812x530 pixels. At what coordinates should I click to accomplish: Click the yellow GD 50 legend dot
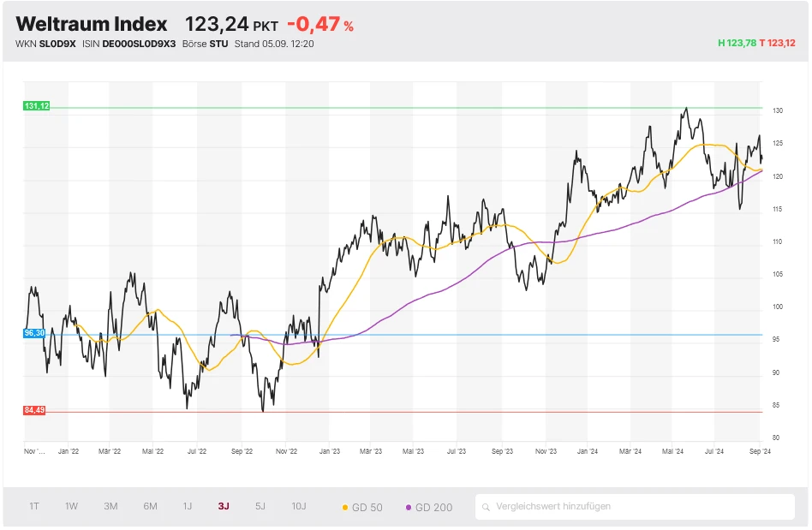click(x=346, y=506)
